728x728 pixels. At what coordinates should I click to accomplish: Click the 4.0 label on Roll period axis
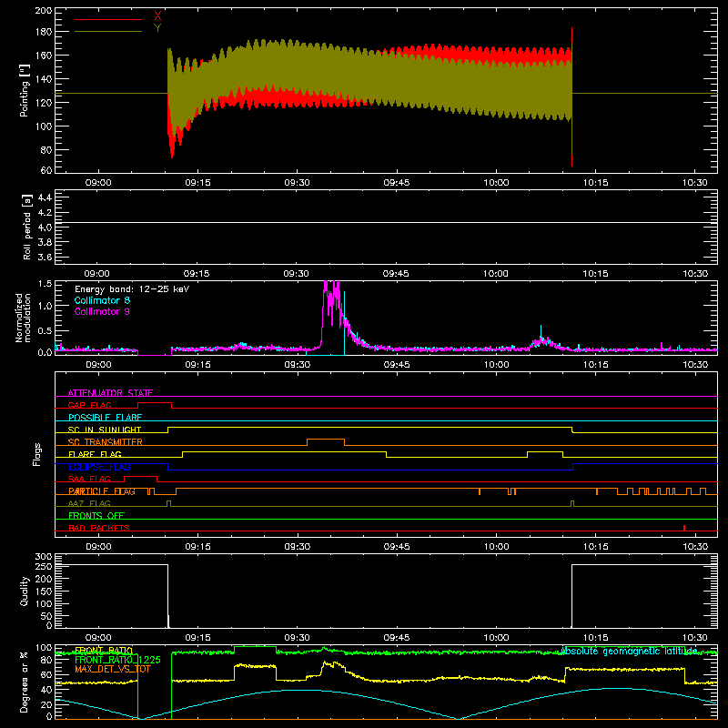tap(45, 227)
